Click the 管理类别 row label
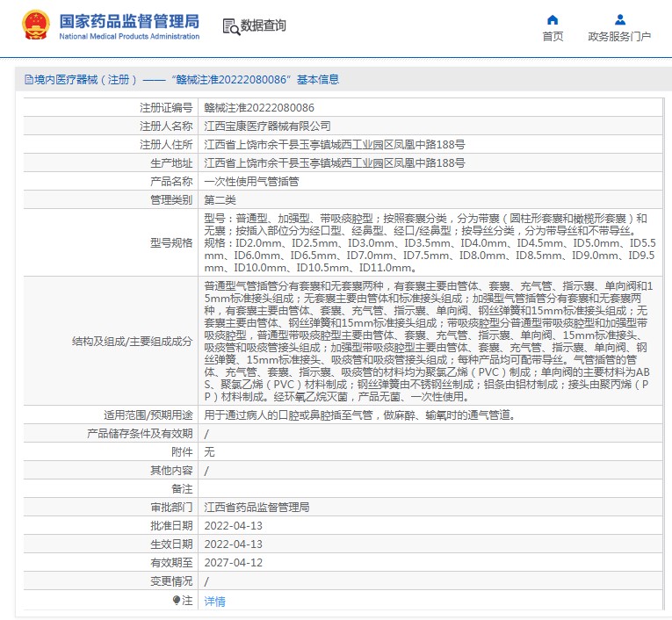The height and width of the screenshot is (620, 672). click(171, 199)
